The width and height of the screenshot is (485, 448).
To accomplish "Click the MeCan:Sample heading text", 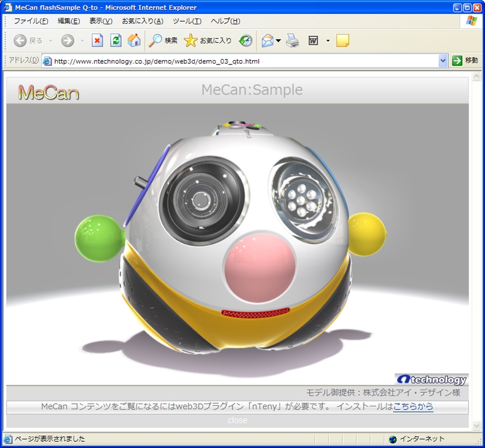I will click(x=252, y=90).
